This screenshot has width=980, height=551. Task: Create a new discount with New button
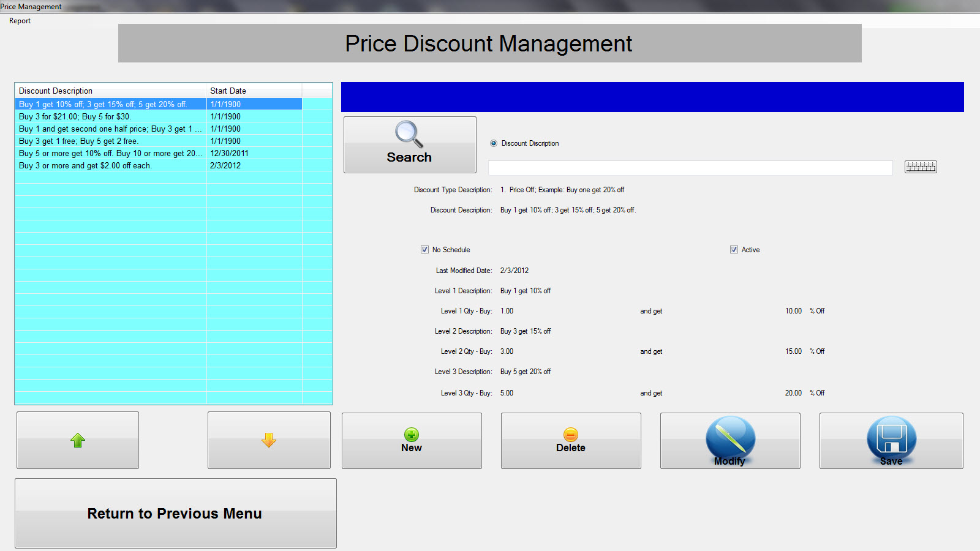pyautogui.click(x=412, y=441)
